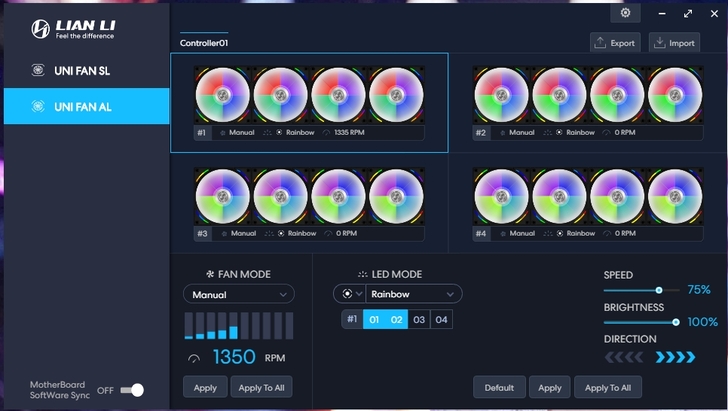Click Apply To All under Fan Mode
Screen dimensions: 728x411
click(261, 387)
